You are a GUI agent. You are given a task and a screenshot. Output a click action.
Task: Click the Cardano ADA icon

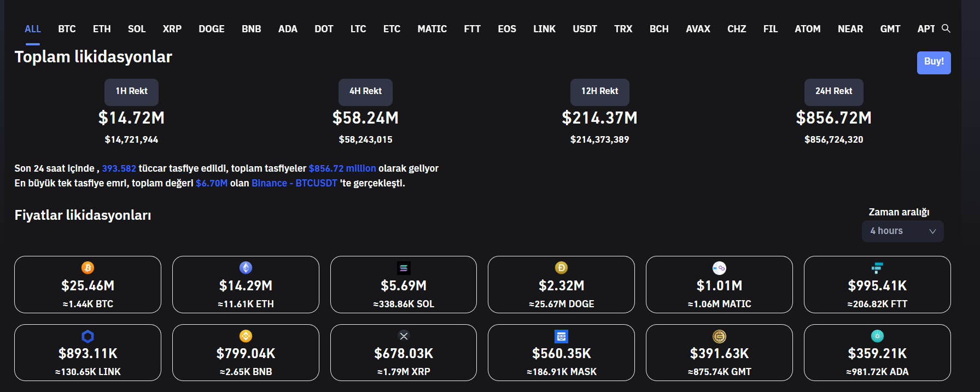877,336
